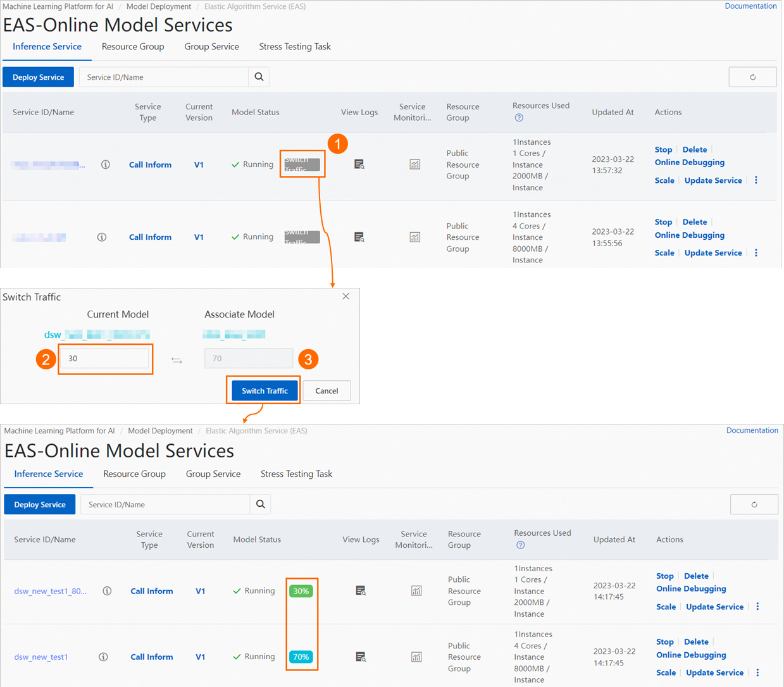Screen dimensions: 784x687
Task: Click the info icon next to dsw_new_test1_80
Action: (107, 590)
